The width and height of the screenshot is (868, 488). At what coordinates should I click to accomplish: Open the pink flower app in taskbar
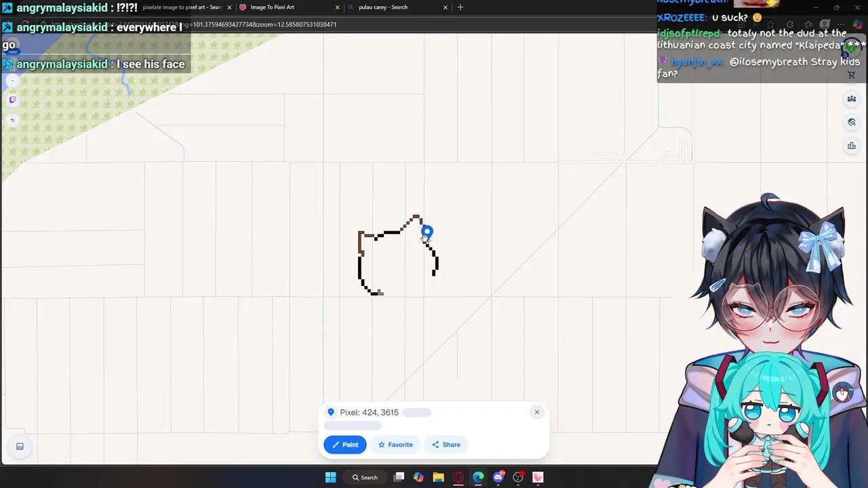coord(538,477)
